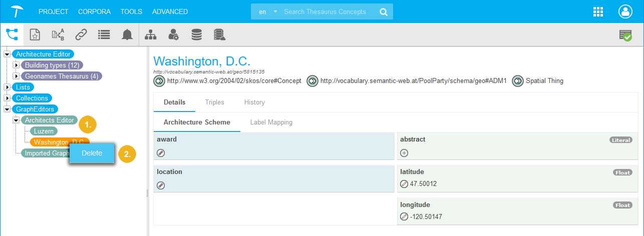Switch to the Label Mapping tab
The height and width of the screenshot is (236, 644).
click(271, 122)
